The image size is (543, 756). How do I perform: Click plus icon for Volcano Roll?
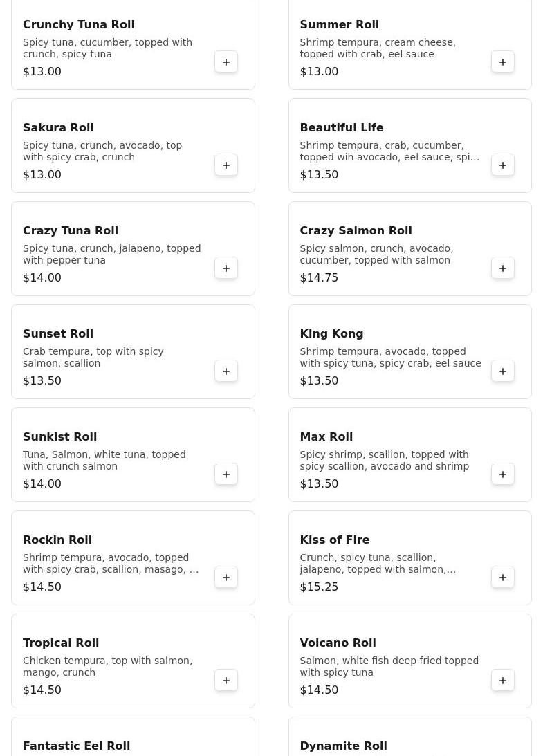503,681
